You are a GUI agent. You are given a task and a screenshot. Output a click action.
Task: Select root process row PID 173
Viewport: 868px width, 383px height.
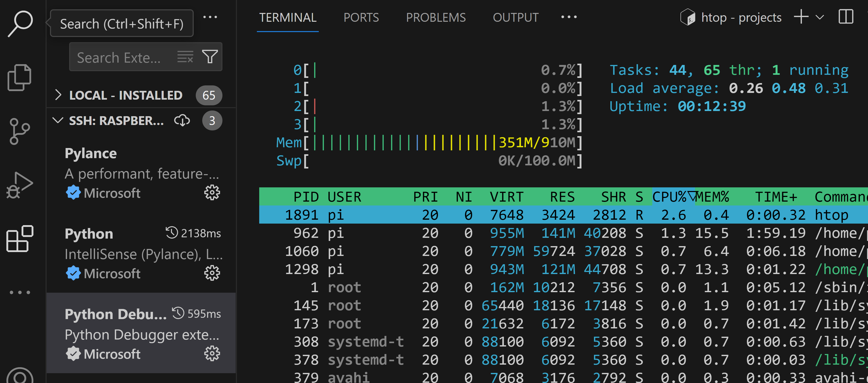[x=563, y=323]
